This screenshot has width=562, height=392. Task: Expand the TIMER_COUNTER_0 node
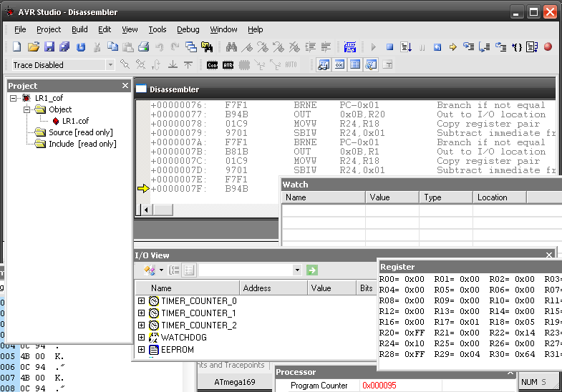coord(141,301)
